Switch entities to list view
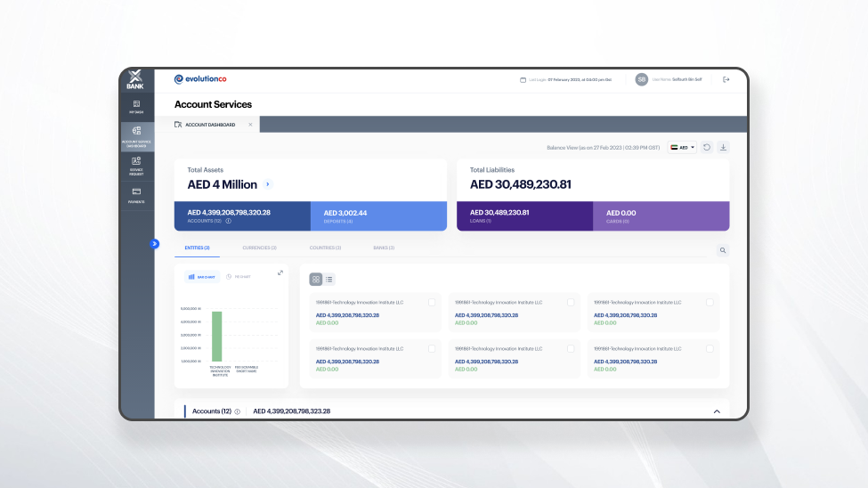This screenshot has width=868, height=488. (329, 280)
